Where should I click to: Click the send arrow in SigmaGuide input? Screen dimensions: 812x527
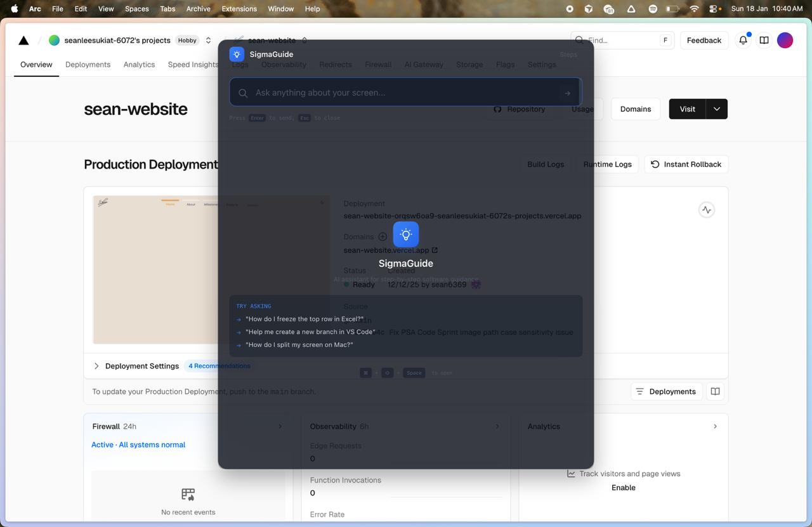tap(567, 93)
